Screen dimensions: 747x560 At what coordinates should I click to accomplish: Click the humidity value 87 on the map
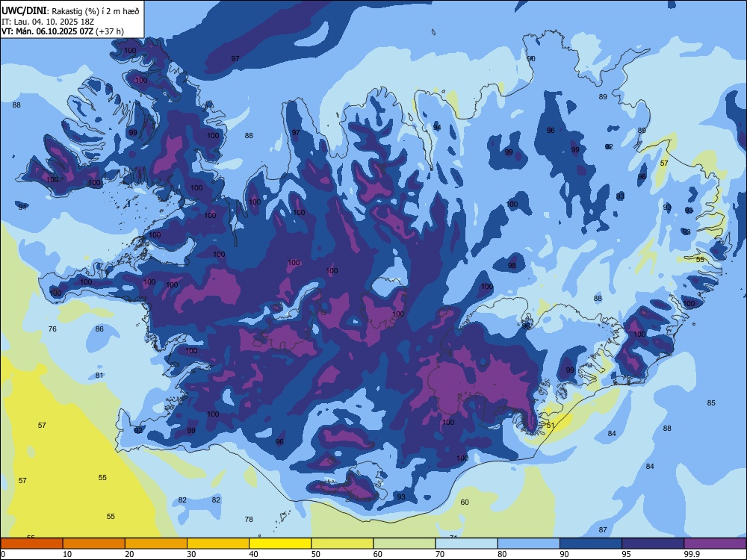(603, 530)
